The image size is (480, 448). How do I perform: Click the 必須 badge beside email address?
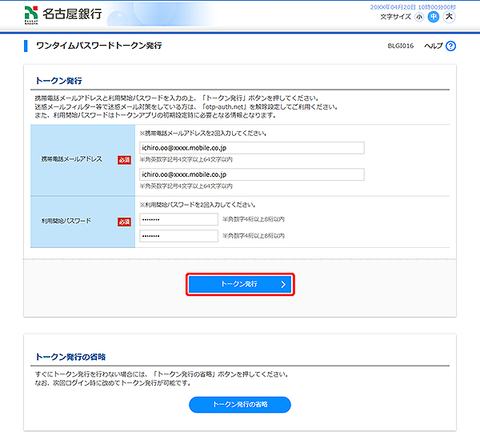124,160
